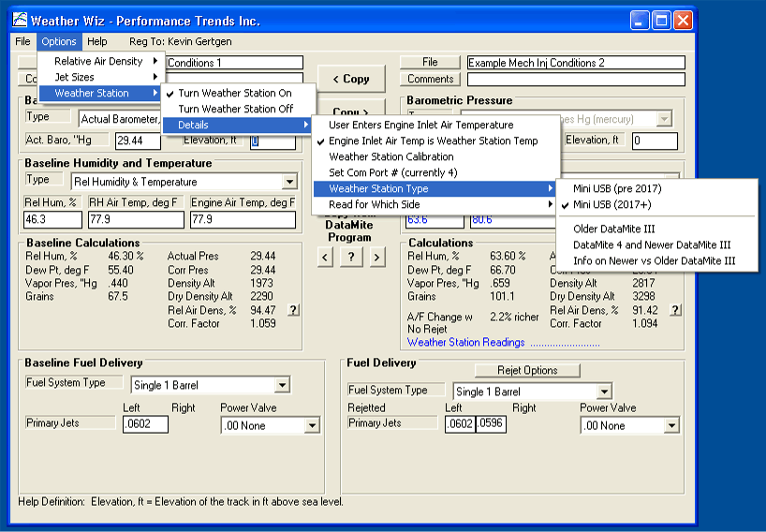Click Baseline Corr. Factor value 1.059
The width and height of the screenshot is (766, 532).
coord(263,323)
